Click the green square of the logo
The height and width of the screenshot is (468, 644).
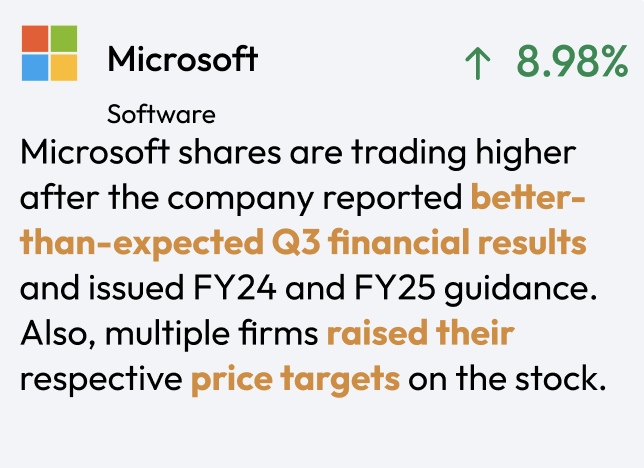pos(64,39)
